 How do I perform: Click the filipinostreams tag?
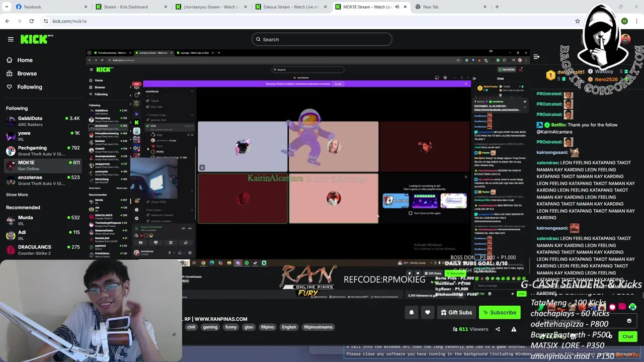[x=318, y=327]
